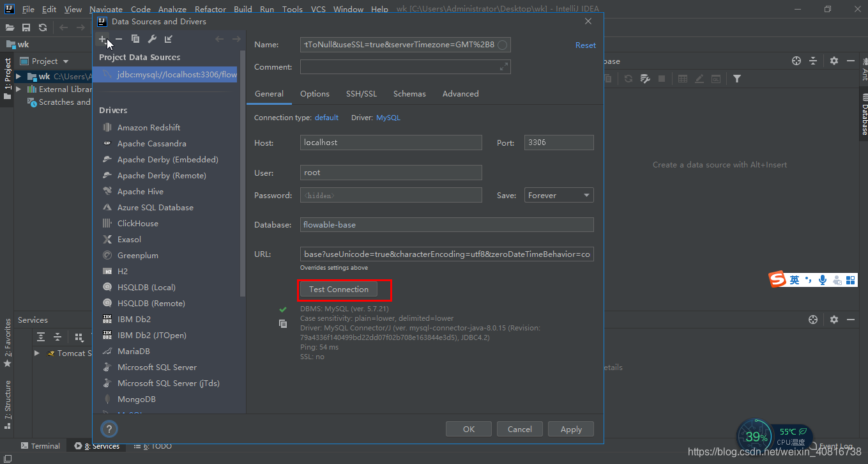This screenshot has width=868, height=464.
Task: Click the Password input field
Action: pyautogui.click(x=391, y=195)
